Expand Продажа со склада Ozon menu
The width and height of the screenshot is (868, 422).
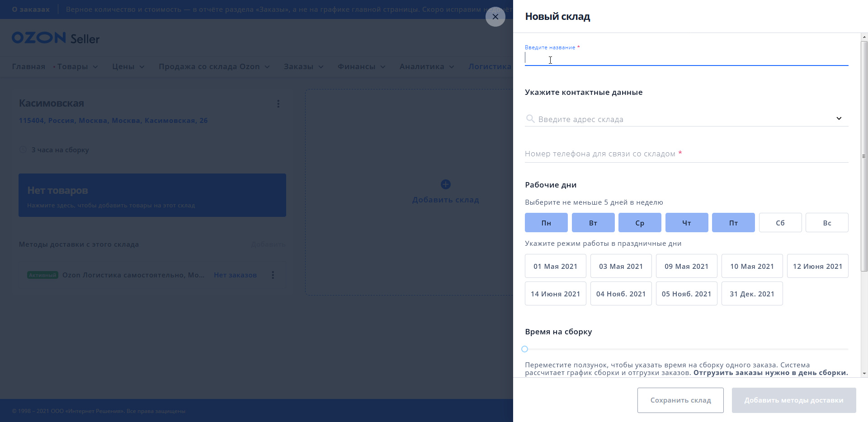(214, 66)
